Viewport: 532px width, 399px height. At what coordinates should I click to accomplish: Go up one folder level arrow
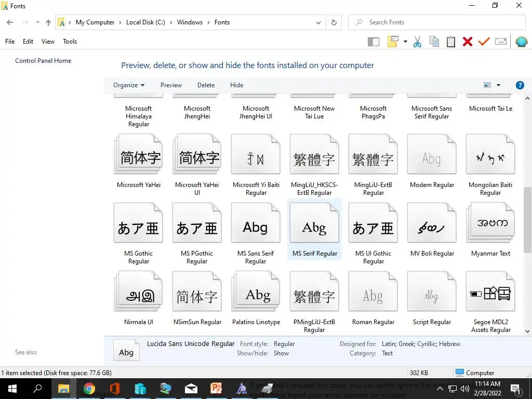click(x=48, y=22)
